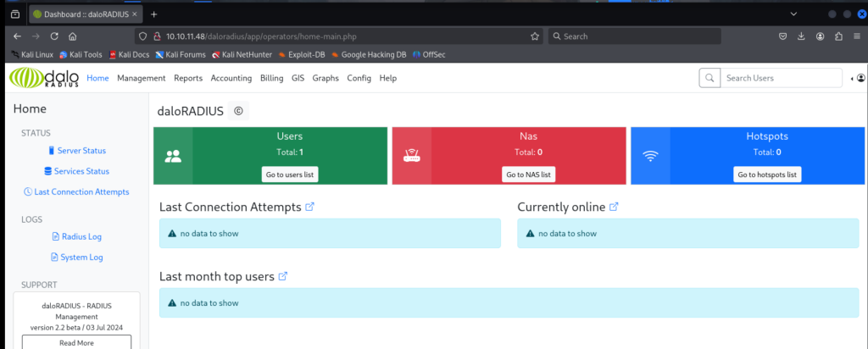Open the Firefox View icon left of tabs
Viewport: 868px width, 349px height.
[15, 14]
